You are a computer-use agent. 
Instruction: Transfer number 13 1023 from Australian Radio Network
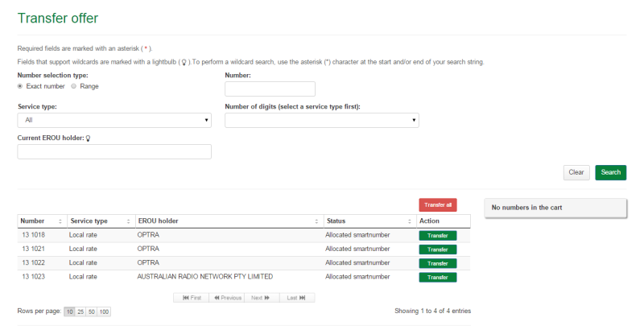(x=437, y=277)
